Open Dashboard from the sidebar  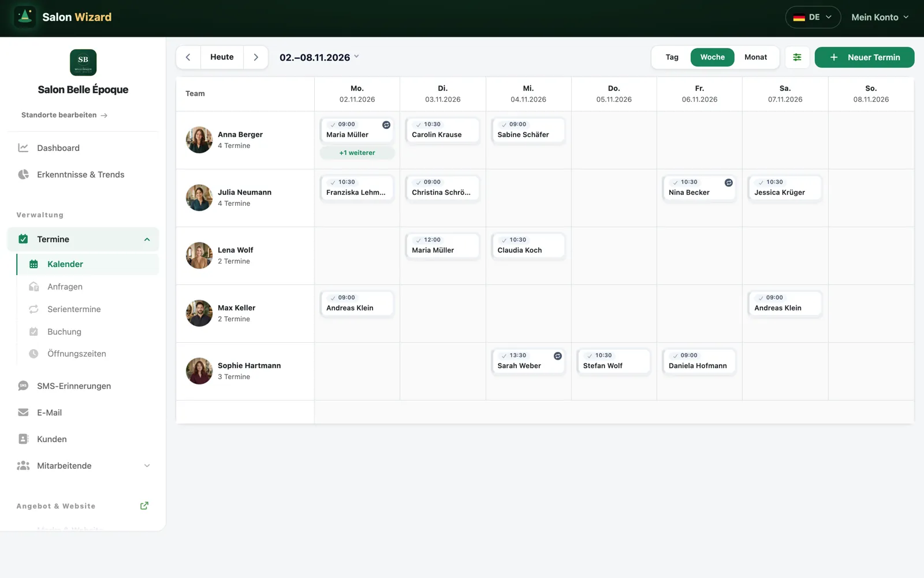coord(83,148)
